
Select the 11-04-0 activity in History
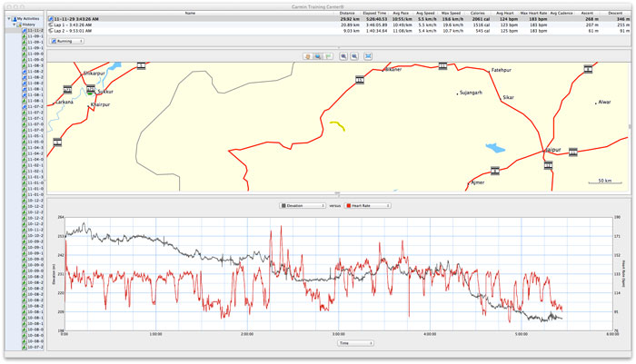pyautogui.click(x=35, y=160)
